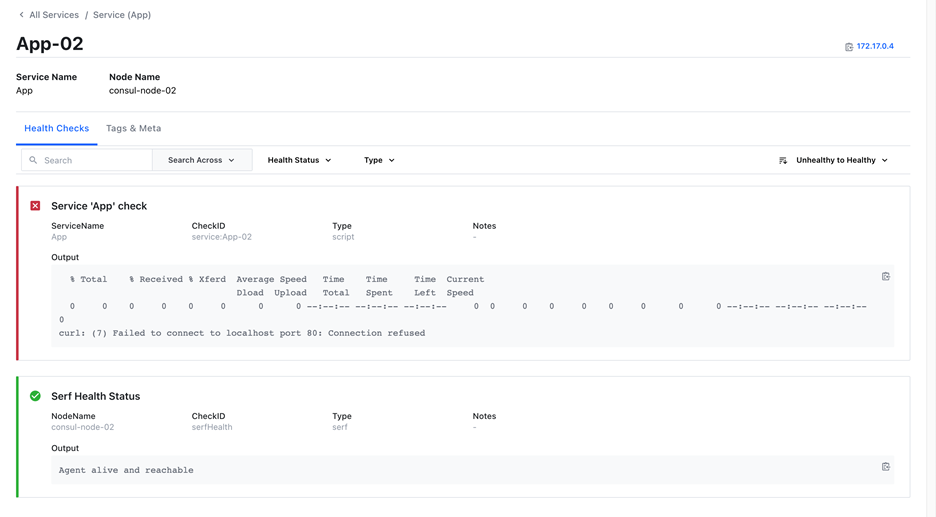936x517 pixels.
Task: Open the Type filter dropdown
Action: click(379, 160)
